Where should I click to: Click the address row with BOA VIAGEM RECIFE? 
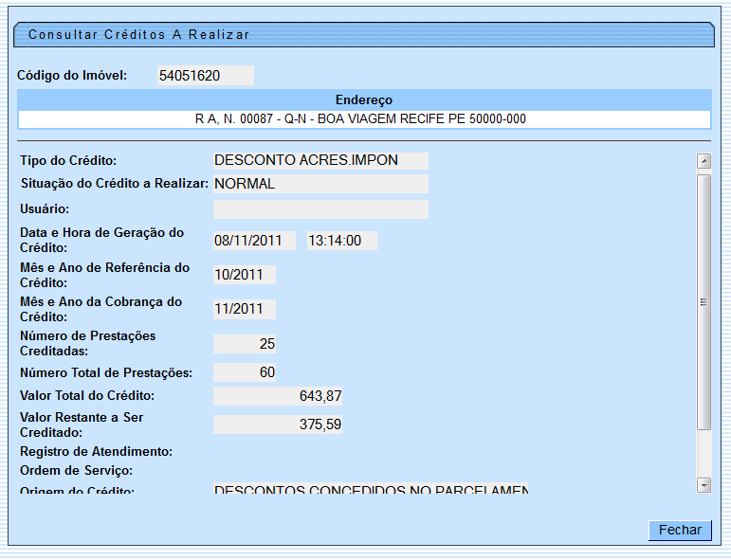[364, 119]
